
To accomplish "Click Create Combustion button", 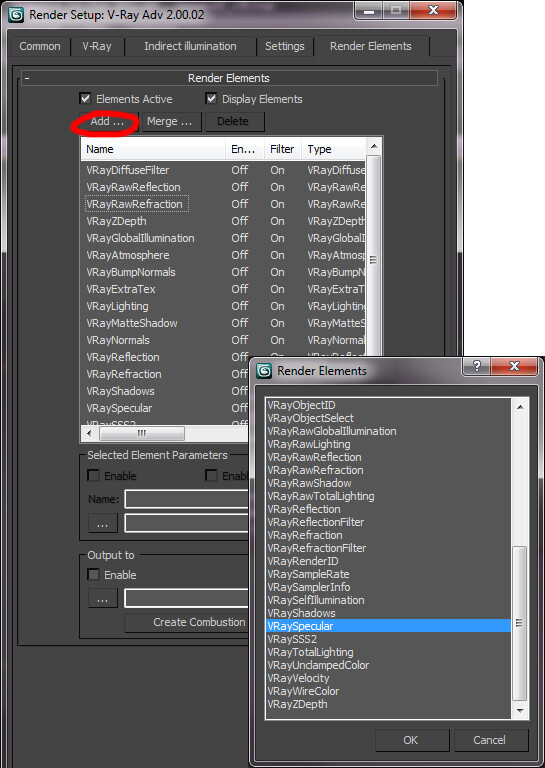I will (x=187, y=623).
